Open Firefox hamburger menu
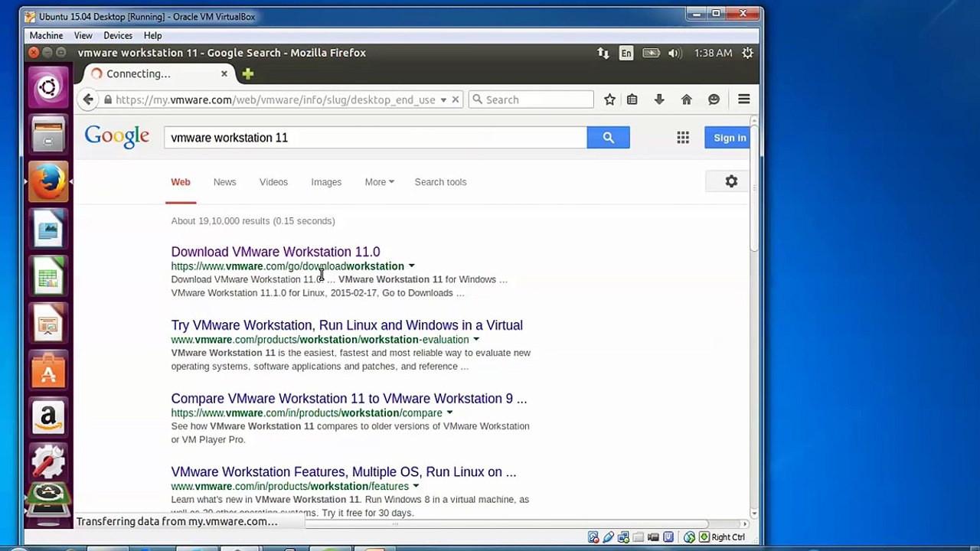This screenshot has height=551, width=980. point(743,99)
